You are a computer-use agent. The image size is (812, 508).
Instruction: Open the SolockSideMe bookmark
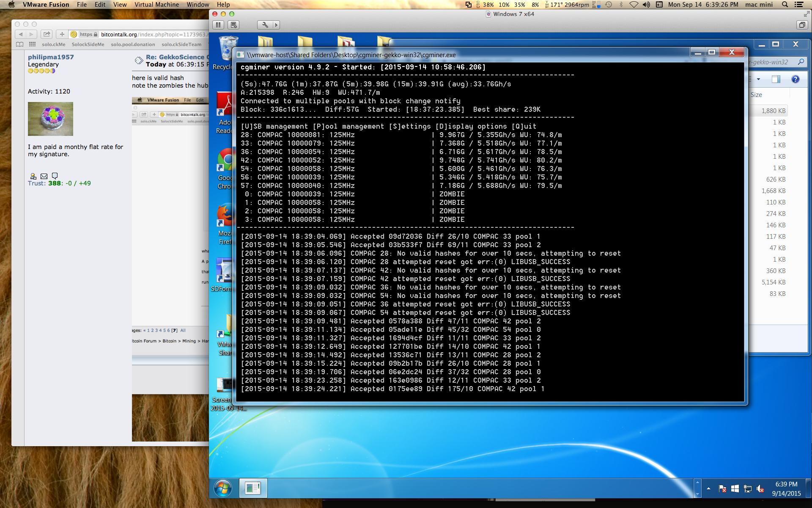pyautogui.click(x=88, y=44)
